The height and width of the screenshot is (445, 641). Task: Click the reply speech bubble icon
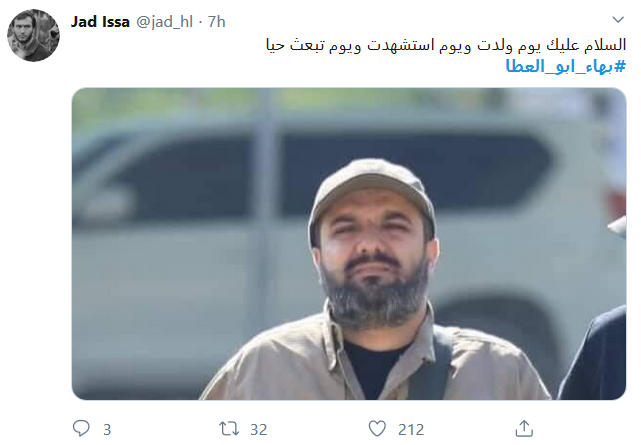[81, 429]
